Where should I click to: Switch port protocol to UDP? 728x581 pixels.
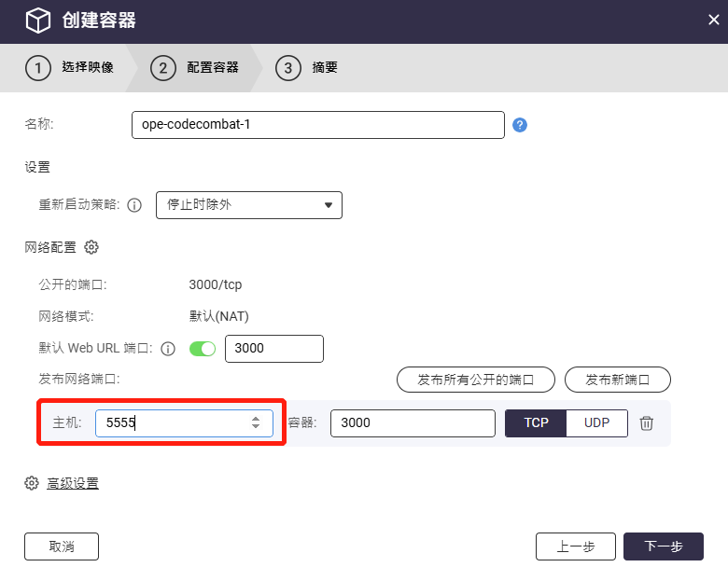click(x=597, y=423)
